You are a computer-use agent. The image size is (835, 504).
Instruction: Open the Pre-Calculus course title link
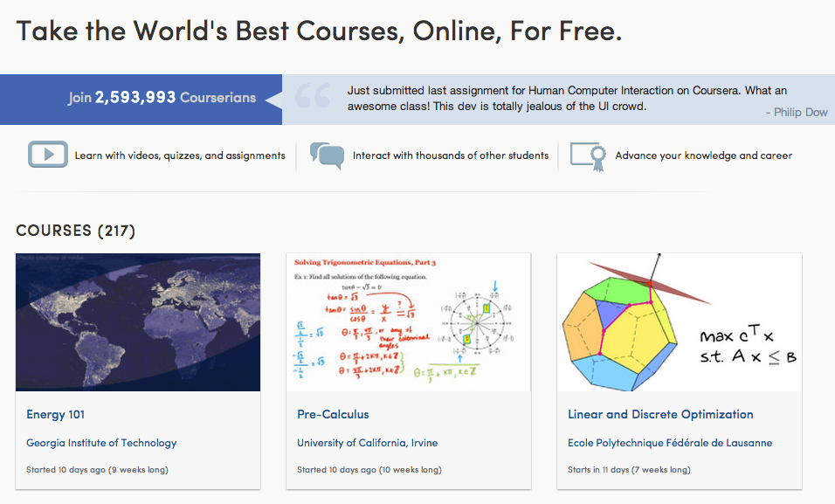click(x=333, y=415)
